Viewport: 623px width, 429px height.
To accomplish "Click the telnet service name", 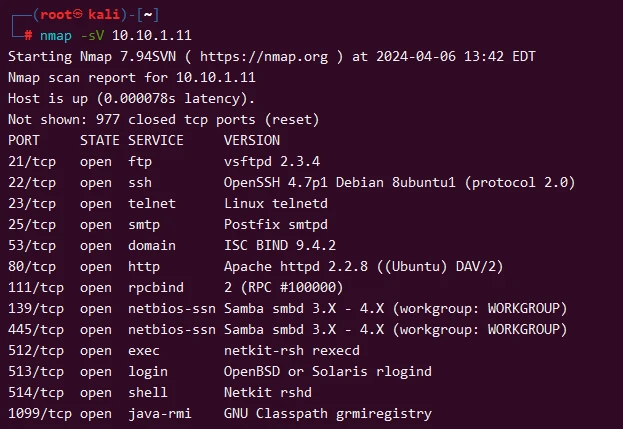I will coord(152,203).
